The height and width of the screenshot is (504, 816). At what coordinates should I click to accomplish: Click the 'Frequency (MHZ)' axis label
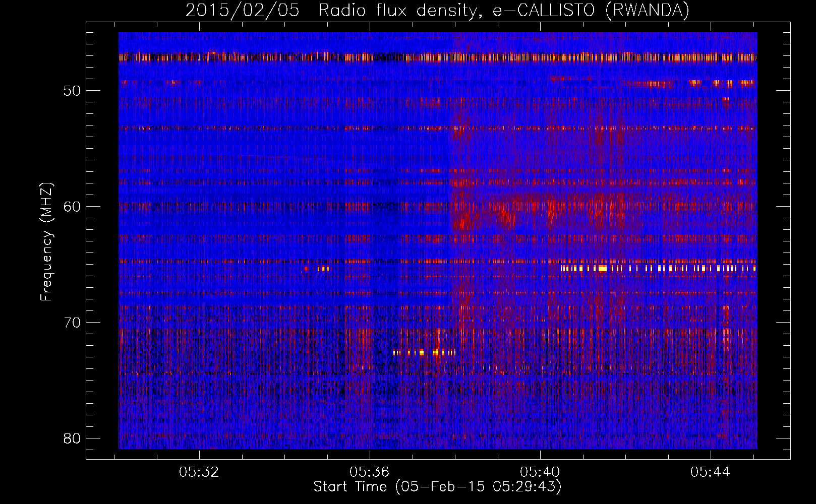(46, 242)
